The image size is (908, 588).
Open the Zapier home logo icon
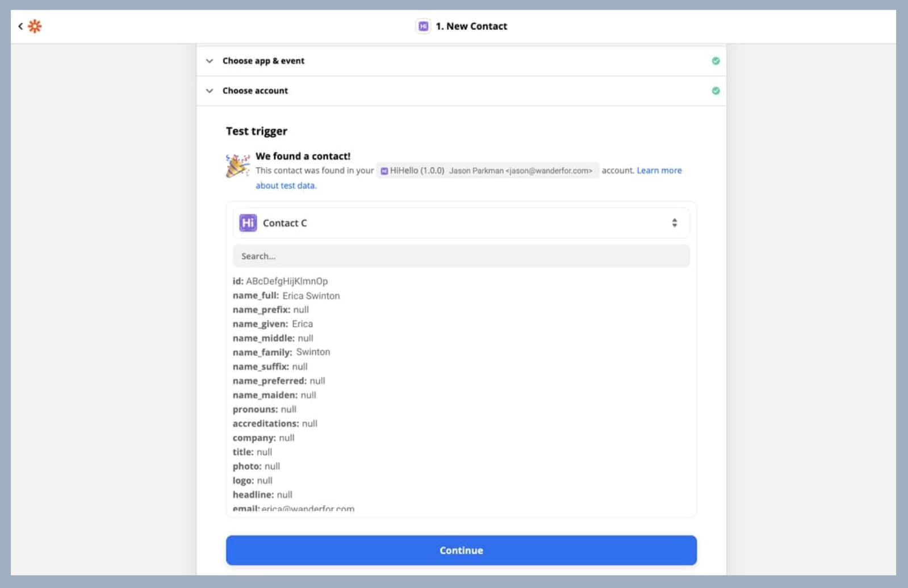(x=35, y=26)
